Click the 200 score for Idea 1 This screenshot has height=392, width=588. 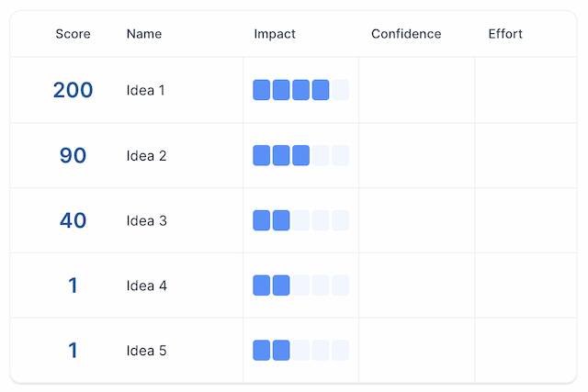coord(73,90)
